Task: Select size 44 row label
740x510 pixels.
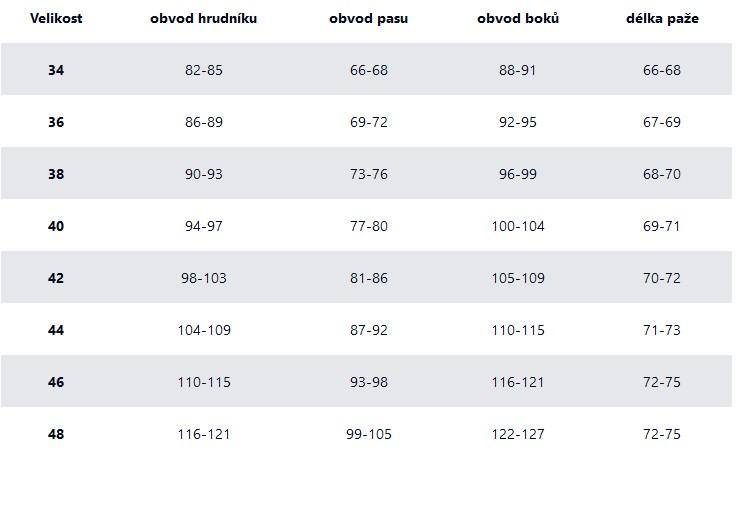Action: 56,330
